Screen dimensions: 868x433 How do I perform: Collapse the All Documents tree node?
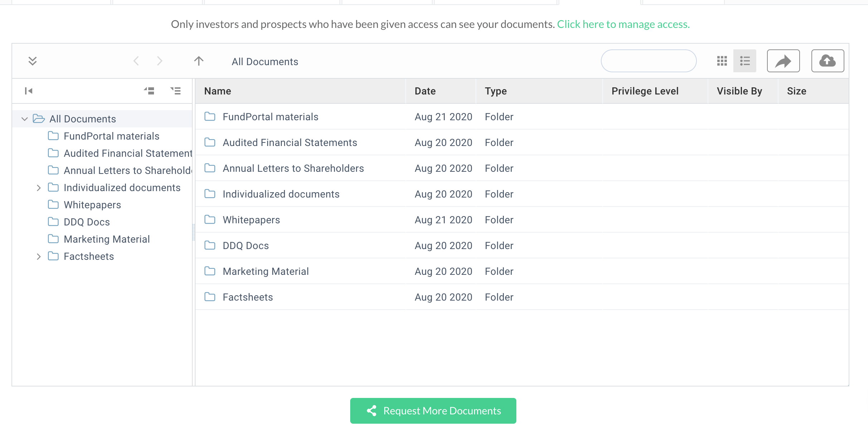24,119
